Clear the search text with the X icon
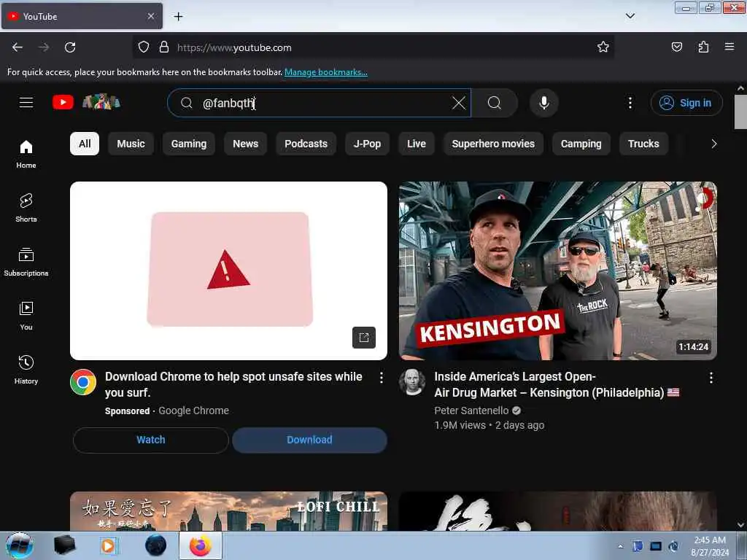The height and width of the screenshot is (560, 747). click(x=458, y=103)
